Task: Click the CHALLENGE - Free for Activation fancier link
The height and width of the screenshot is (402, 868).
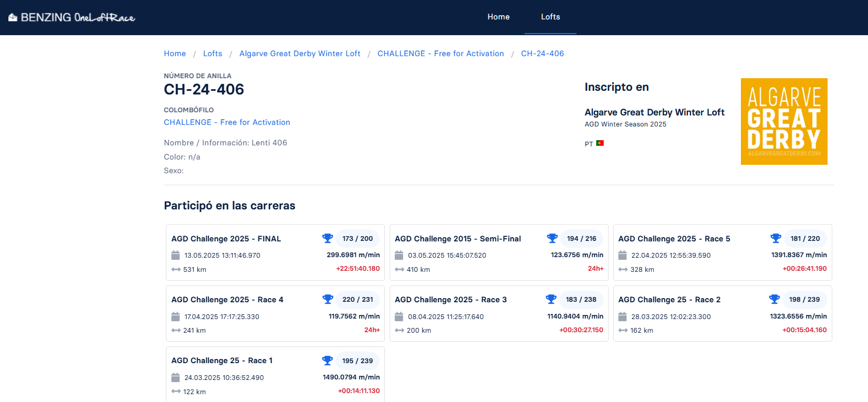Action: click(227, 122)
